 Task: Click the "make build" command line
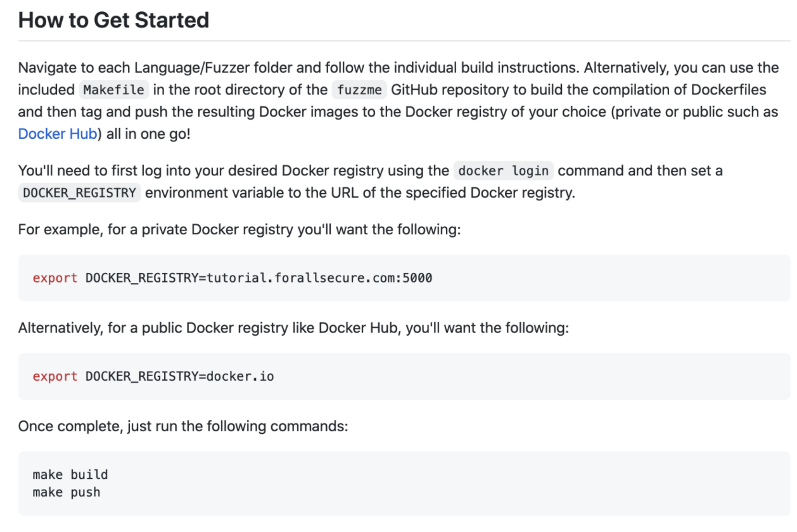pos(70,474)
